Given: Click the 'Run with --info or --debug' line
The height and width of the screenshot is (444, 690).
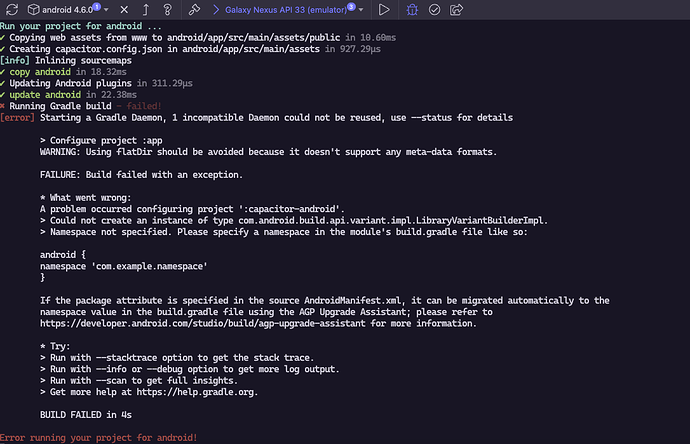Looking at the screenshot, I should pos(190,369).
